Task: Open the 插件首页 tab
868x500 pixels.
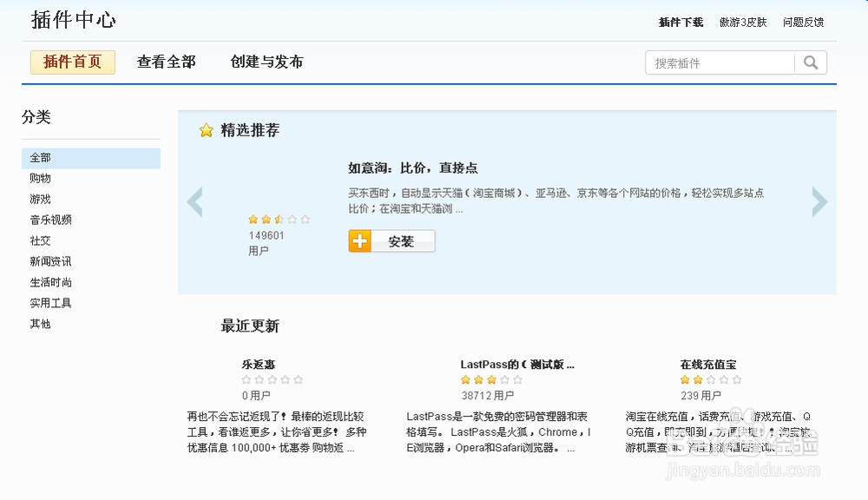Action: coord(73,62)
